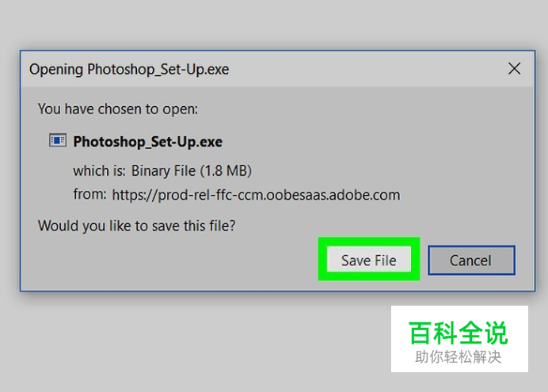Image resolution: width=548 pixels, height=392 pixels.
Task: Click the dialog title text
Action: [129, 69]
